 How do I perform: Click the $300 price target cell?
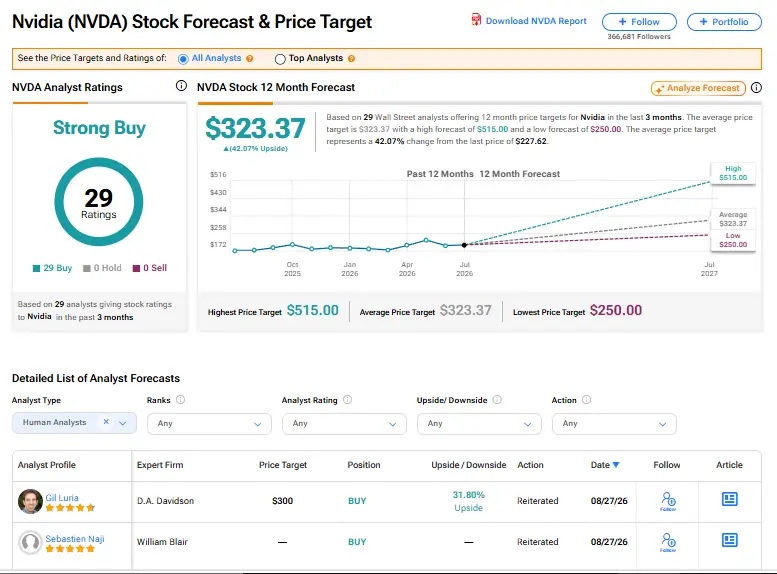click(282, 501)
